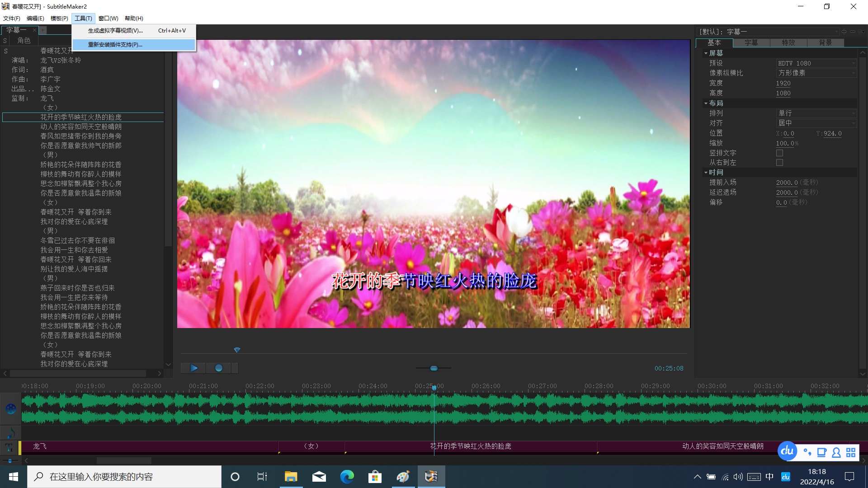
Task: Click the timeline horizontal scrollbar thumb
Action: (124, 461)
